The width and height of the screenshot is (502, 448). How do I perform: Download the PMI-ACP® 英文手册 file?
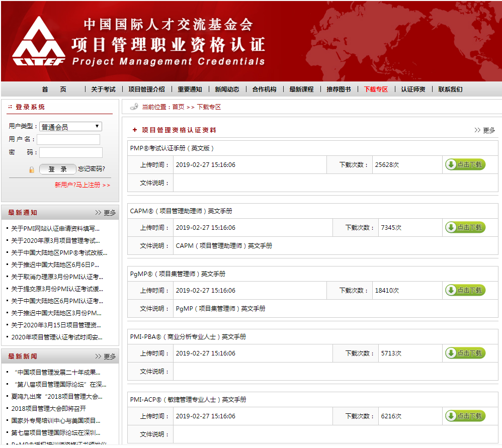point(465,416)
